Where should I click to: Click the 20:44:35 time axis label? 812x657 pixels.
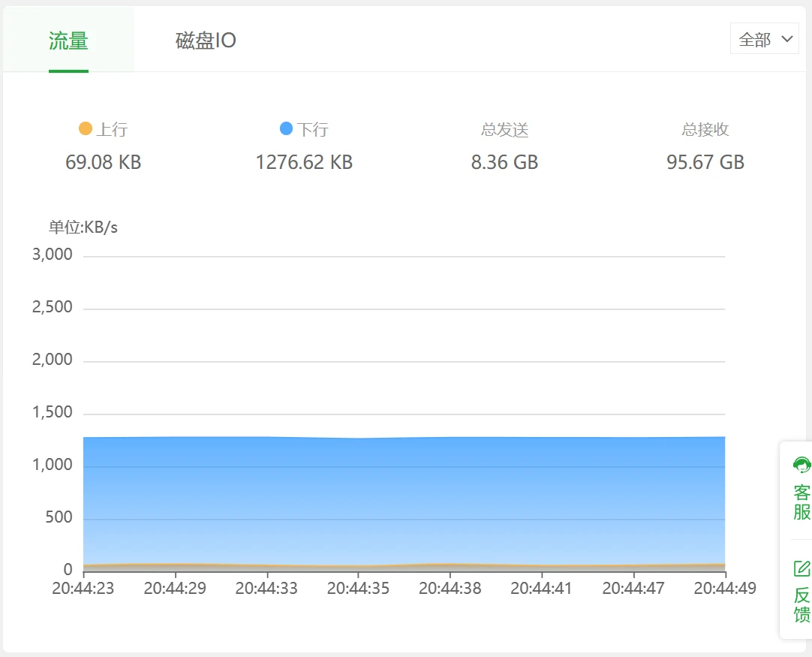click(358, 588)
